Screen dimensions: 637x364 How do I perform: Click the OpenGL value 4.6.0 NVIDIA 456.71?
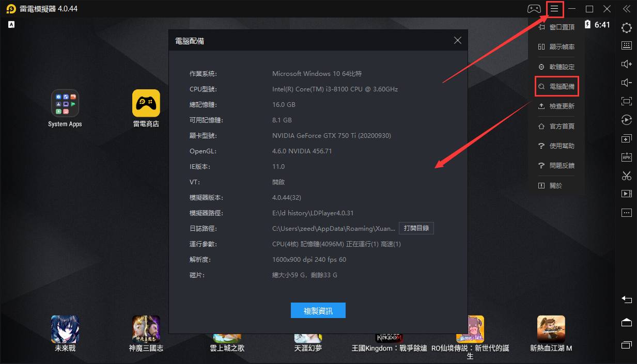click(302, 151)
